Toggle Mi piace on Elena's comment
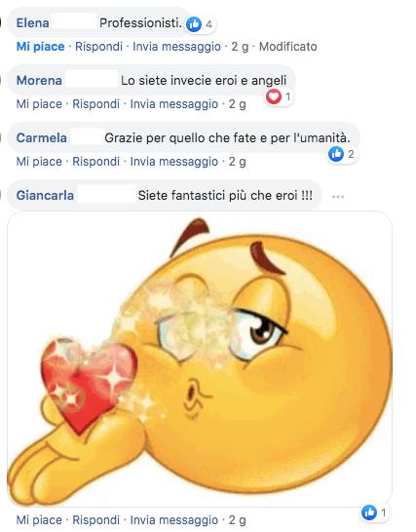The image size is (416, 532). 40,47
